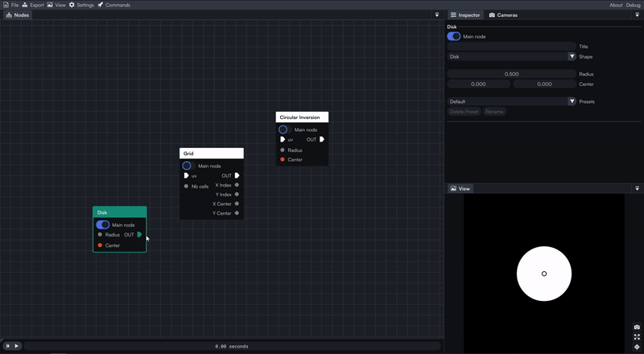The height and width of the screenshot is (354, 644).
Task: Open the Settings menu
Action: [x=81, y=5]
